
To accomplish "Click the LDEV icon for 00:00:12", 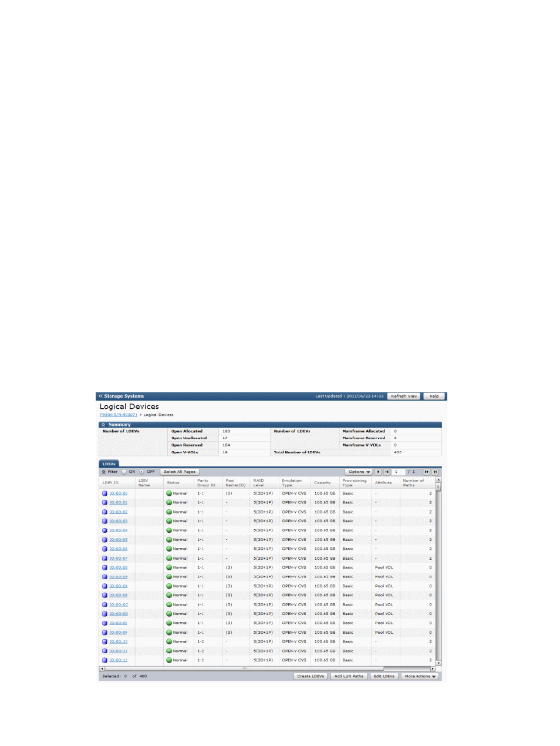I will click(104, 660).
